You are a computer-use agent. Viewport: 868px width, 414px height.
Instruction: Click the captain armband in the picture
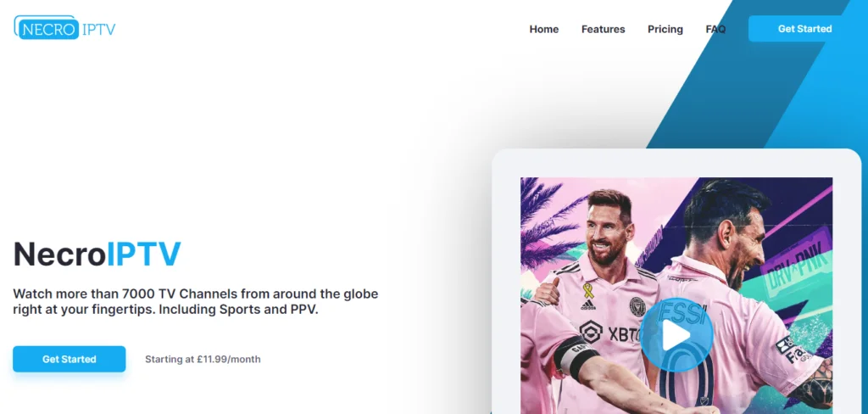pyautogui.click(x=576, y=357)
